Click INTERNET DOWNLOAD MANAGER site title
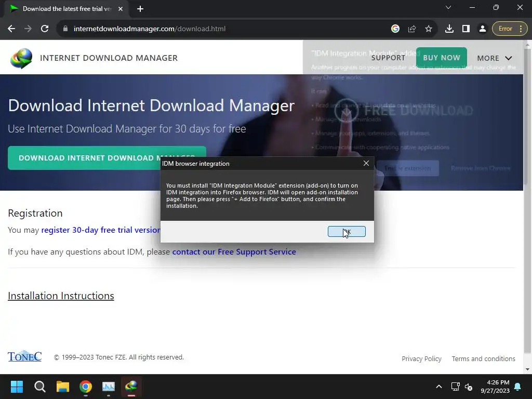The width and height of the screenshot is (532, 399). click(109, 58)
